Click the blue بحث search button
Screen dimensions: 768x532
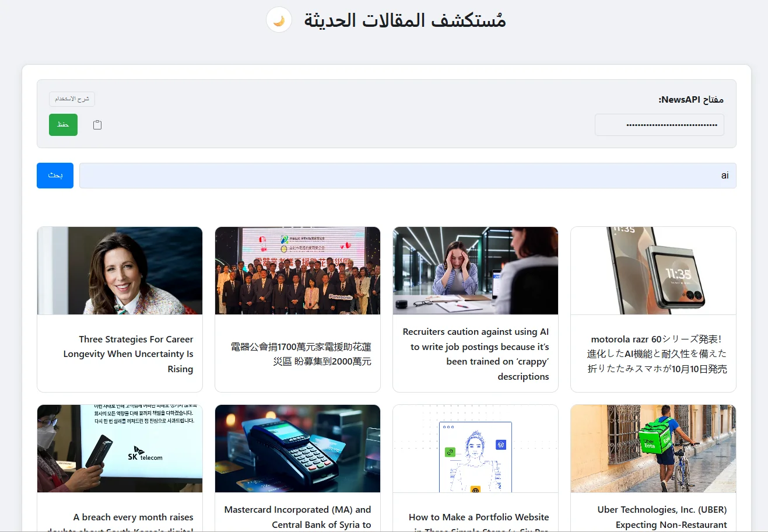55,176
